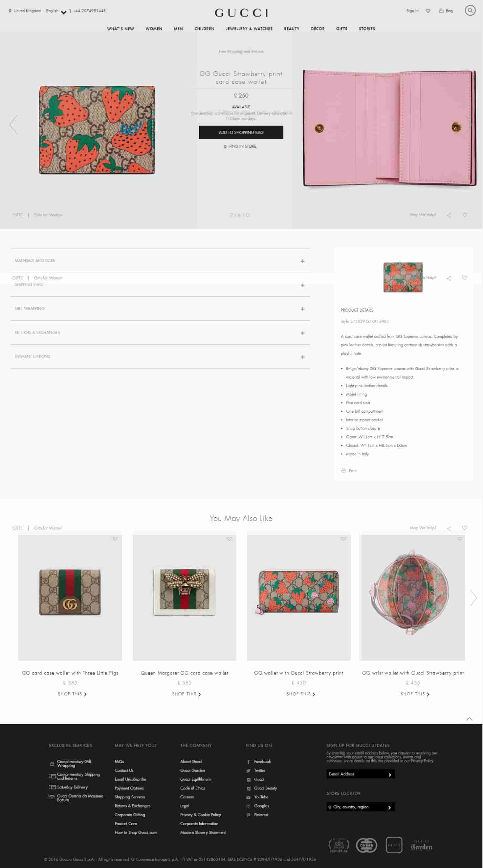Click the Facebook social icon

pyautogui.click(x=249, y=762)
